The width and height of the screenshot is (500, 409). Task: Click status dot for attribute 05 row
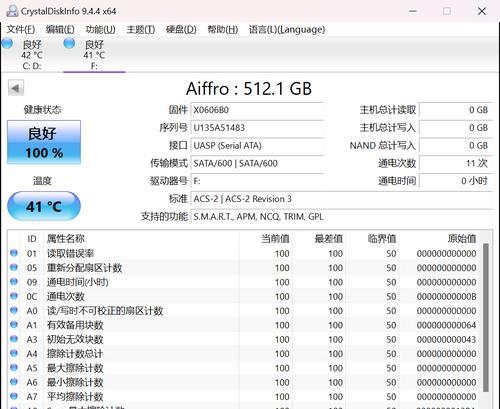(14, 267)
